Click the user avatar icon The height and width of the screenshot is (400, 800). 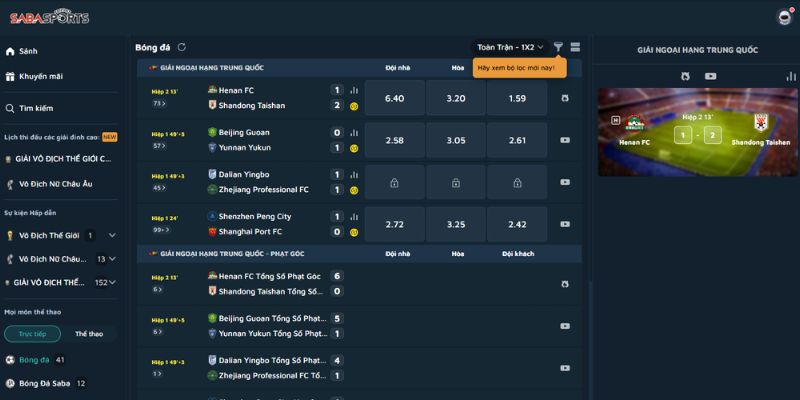pyautogui.click(x=784, y=17)
